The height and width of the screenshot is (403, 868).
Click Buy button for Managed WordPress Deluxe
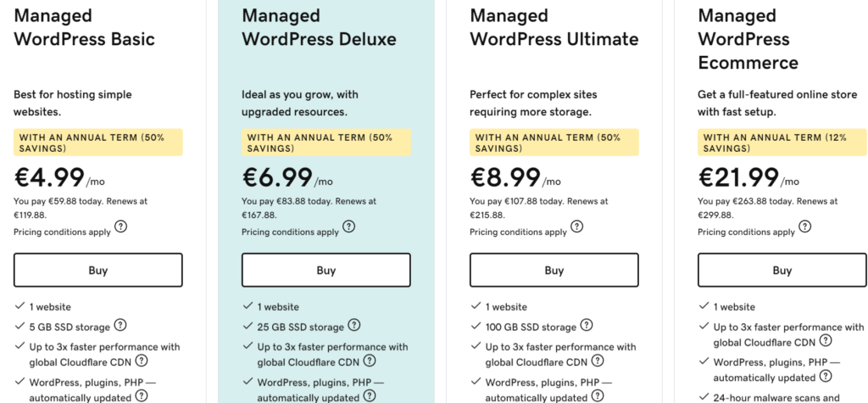coord(326,270)
